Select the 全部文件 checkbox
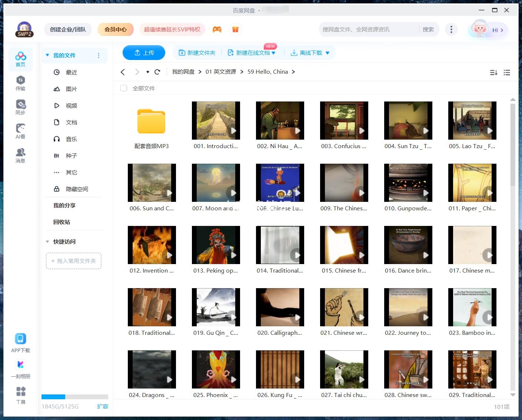This screenshot has height=420, width=522. 123,88
